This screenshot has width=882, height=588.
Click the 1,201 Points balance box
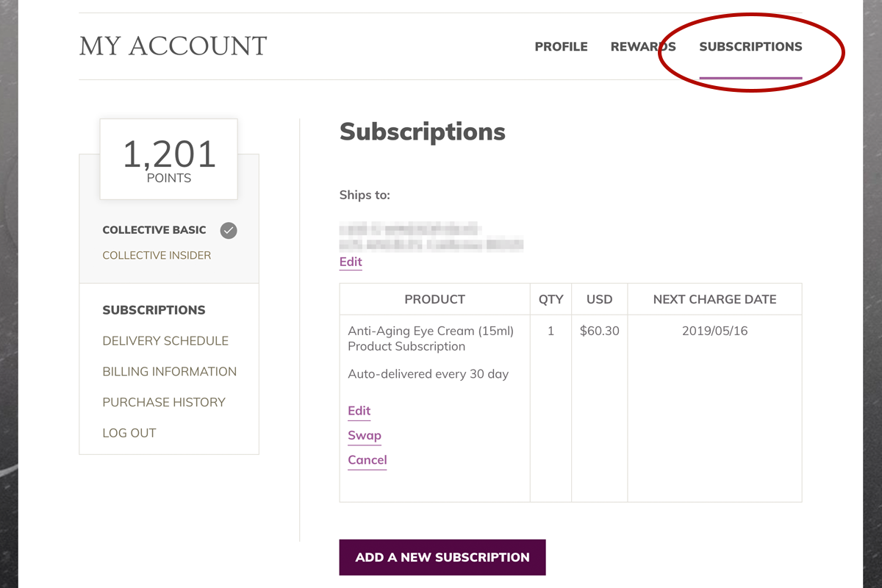168,159
